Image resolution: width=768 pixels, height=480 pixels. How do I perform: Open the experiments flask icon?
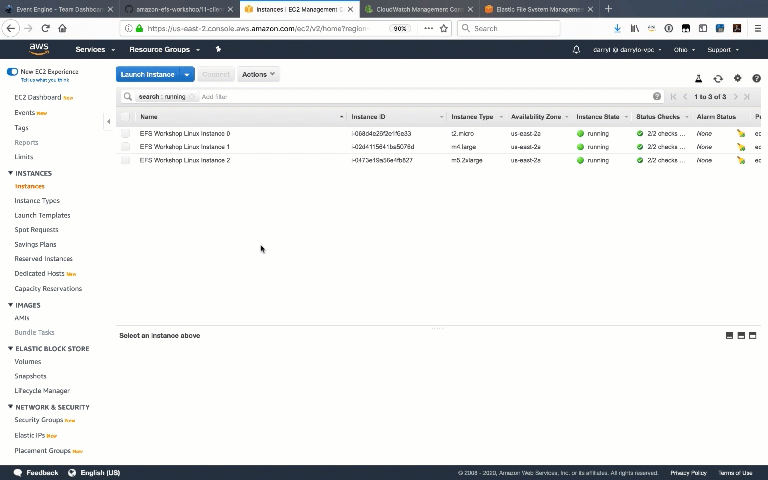click(x=698, y=78)
